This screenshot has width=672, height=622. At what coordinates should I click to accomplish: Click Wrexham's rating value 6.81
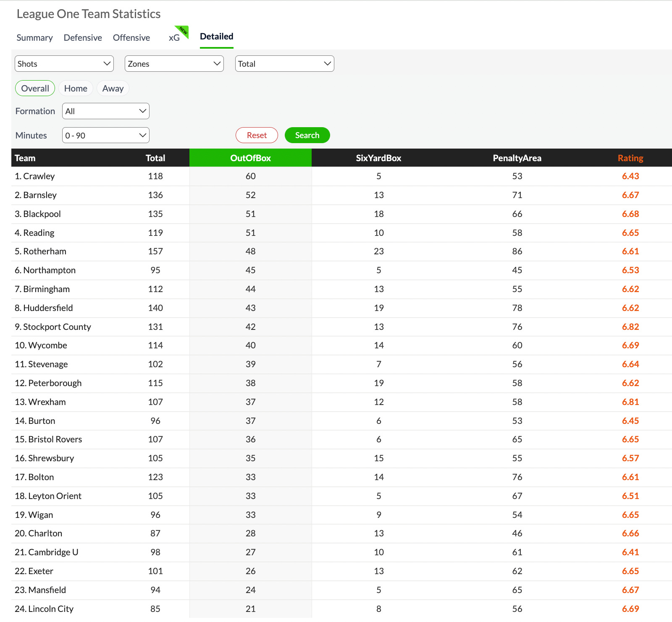[x=630, y=402]
